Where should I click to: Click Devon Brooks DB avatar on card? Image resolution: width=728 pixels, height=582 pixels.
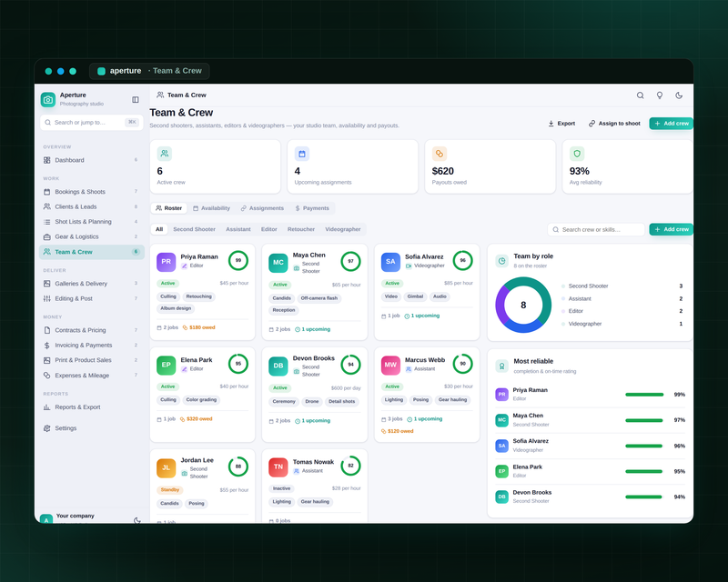click(278, 366)
